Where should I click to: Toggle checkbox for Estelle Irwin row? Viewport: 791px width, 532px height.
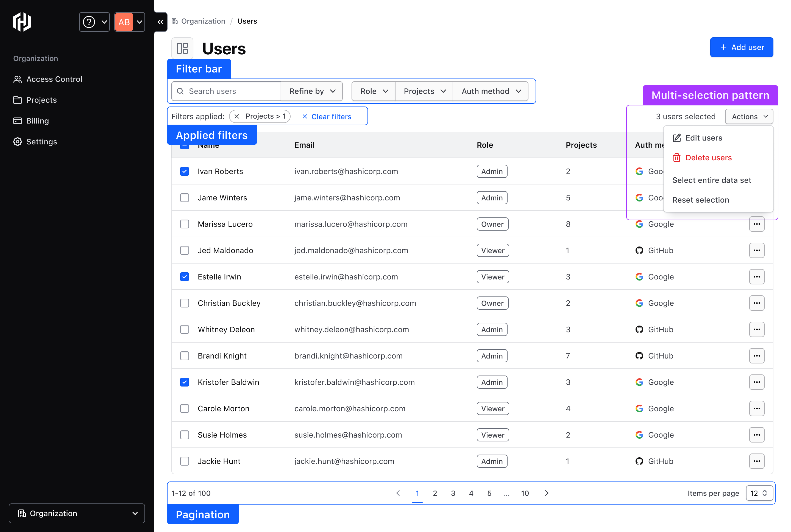pyautogui.click(x=185, y=277)
